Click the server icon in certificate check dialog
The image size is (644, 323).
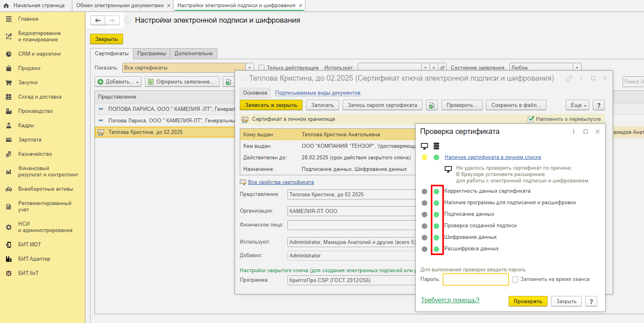[x=436, y=146]
